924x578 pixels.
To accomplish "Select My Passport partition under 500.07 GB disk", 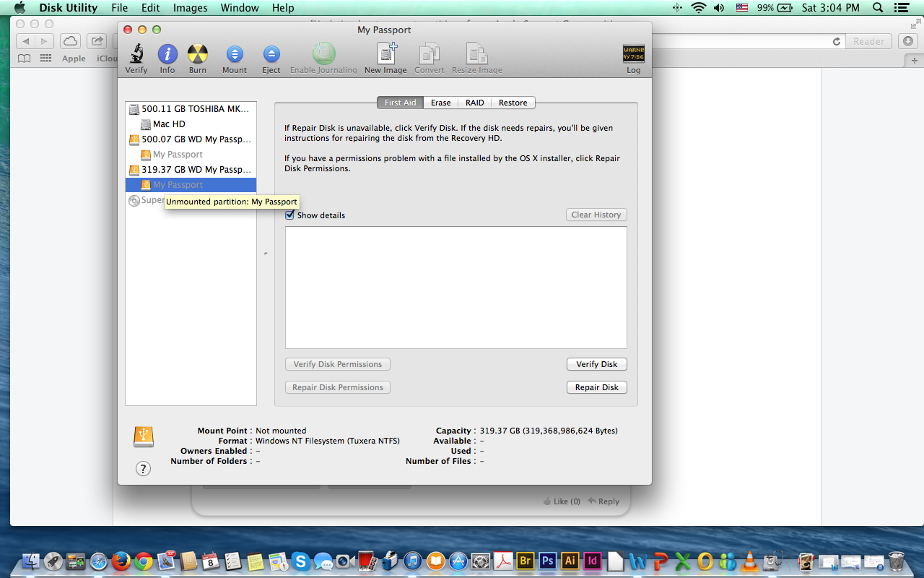I will pos(191,155).
